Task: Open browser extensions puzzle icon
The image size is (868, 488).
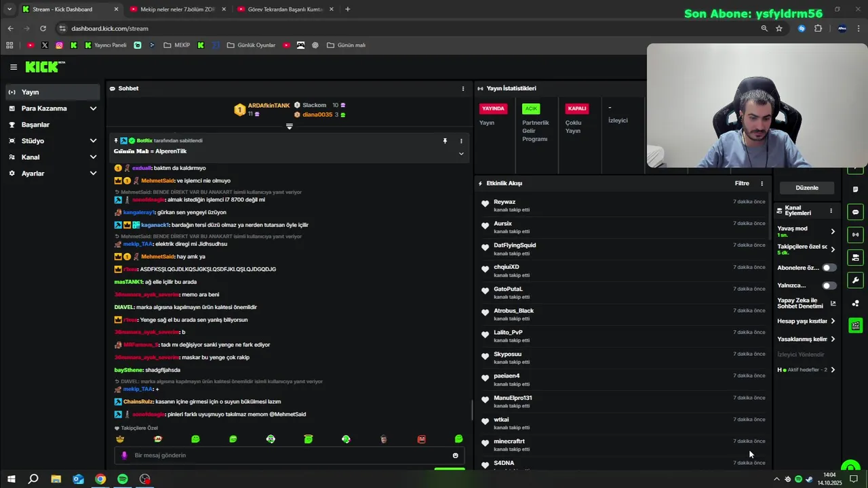Action: click(x=818, y=28)
